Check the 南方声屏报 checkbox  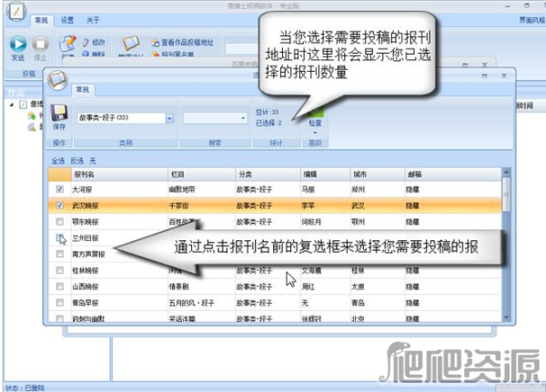59,254
